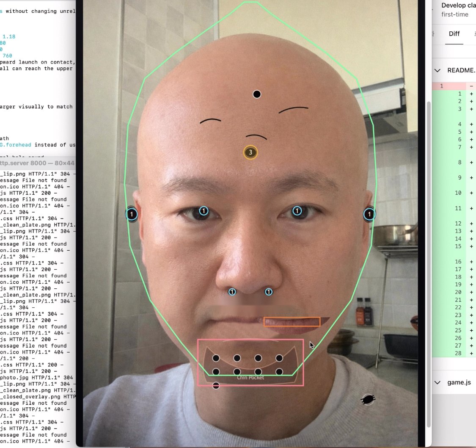
Task: Click diff line number 4
Action: pyautogui.click(x=459, y=124)
